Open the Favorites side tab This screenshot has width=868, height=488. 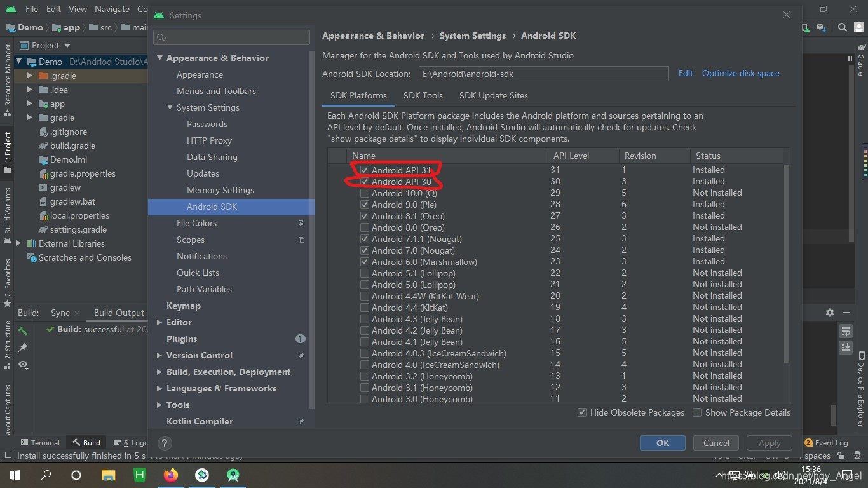(7, 283)
